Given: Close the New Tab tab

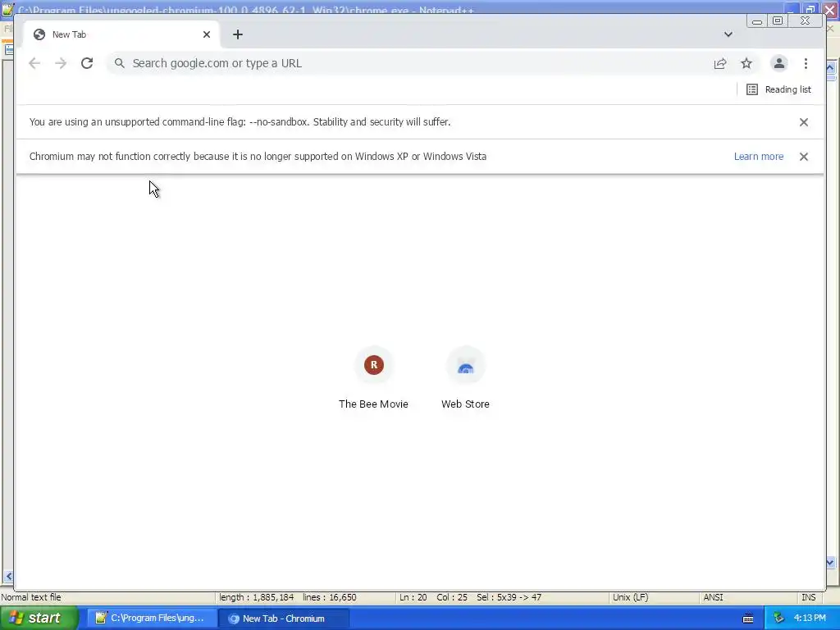Looking at the screenshot, I should pos(207,34).
